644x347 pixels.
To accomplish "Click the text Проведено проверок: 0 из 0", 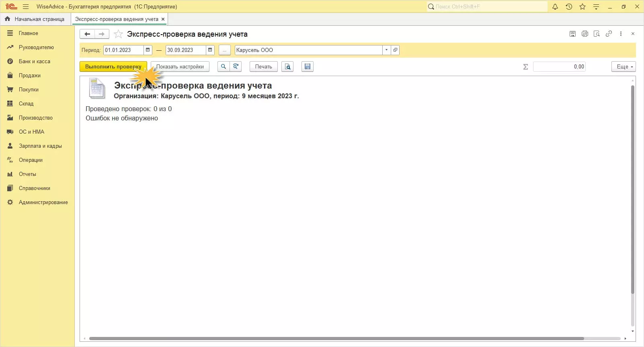I will pyautogui.click(x=129, y=109).
